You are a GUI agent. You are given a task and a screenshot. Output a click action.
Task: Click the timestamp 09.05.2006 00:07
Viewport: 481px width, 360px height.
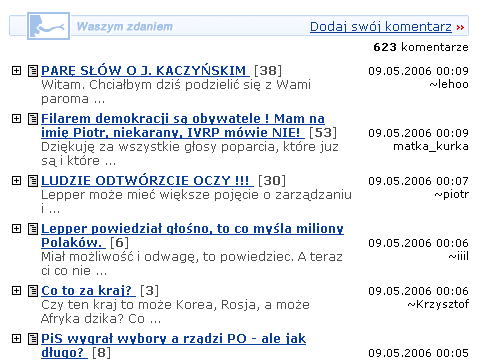418,181
